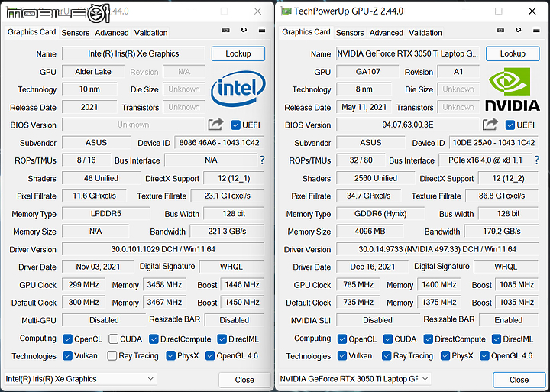Screen dimensions: 550x392
Task: Toggle CUDA checkbox in Intel window
Action: [x=113, y=339]
